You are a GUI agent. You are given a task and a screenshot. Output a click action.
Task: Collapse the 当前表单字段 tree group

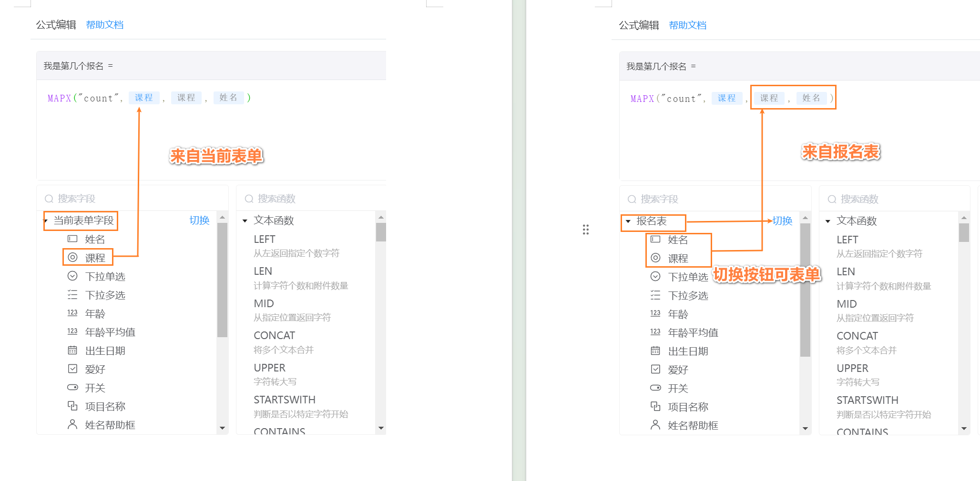click(46, 221)
